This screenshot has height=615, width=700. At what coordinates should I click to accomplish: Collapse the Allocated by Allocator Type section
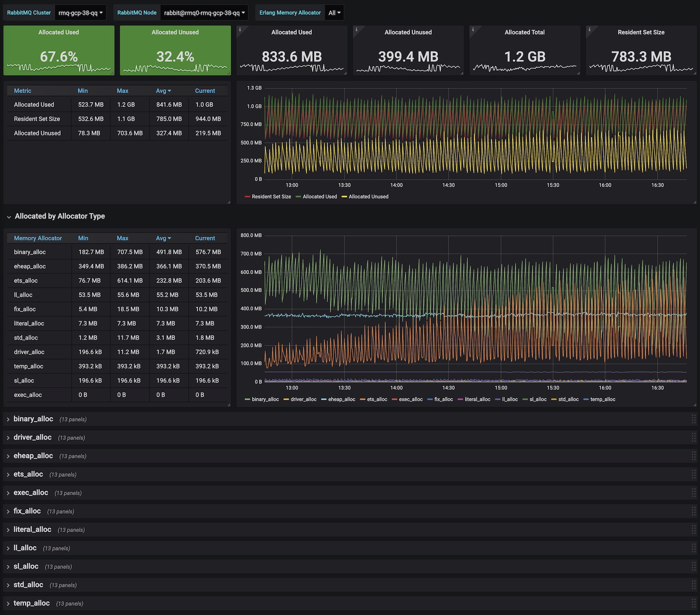pos(59,217)
